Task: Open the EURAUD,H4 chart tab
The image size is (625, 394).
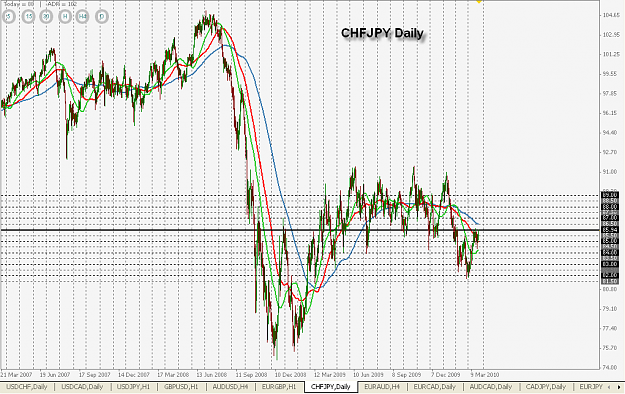Action: 382,386
